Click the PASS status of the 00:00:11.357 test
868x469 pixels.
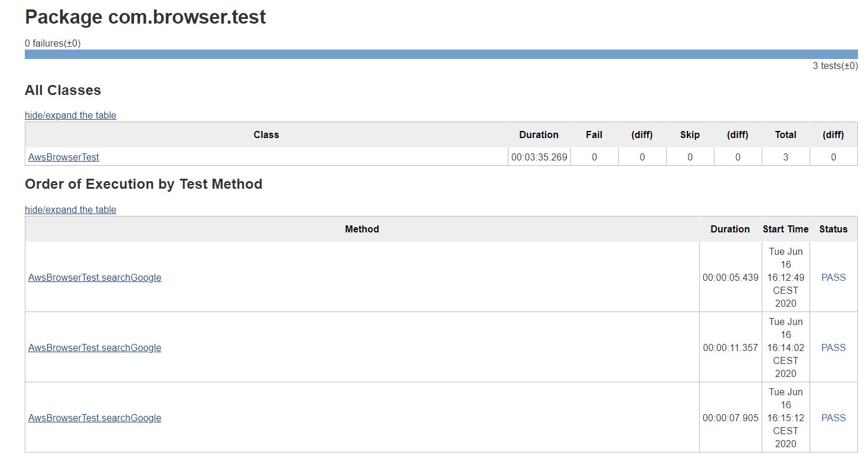(833, 347)
